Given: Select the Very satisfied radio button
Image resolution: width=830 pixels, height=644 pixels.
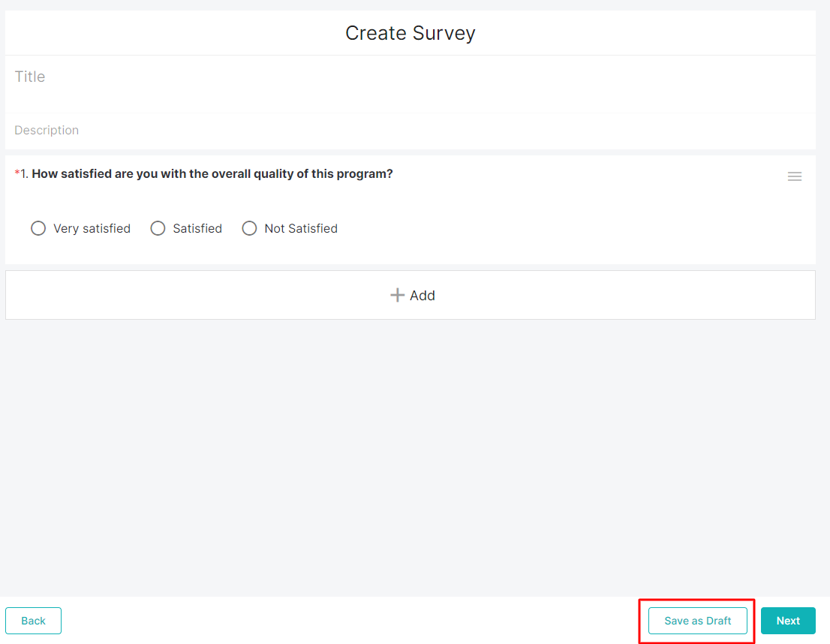Looking at the screenshot, I should click(38, 228).
